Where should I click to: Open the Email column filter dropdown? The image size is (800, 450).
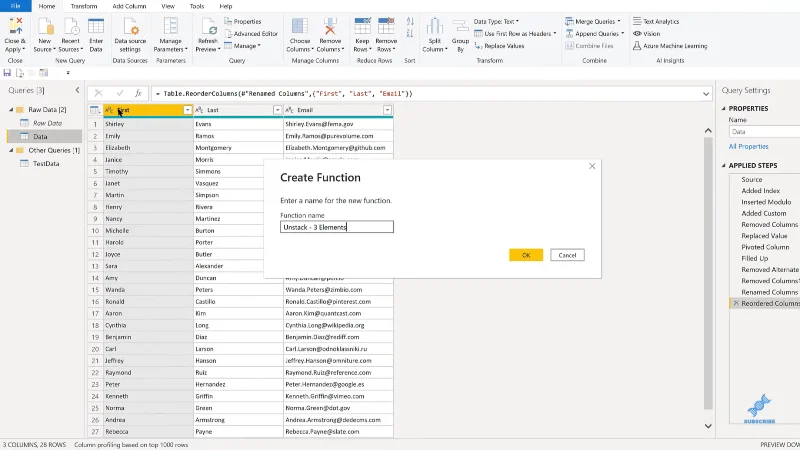(x=387, y=110)
